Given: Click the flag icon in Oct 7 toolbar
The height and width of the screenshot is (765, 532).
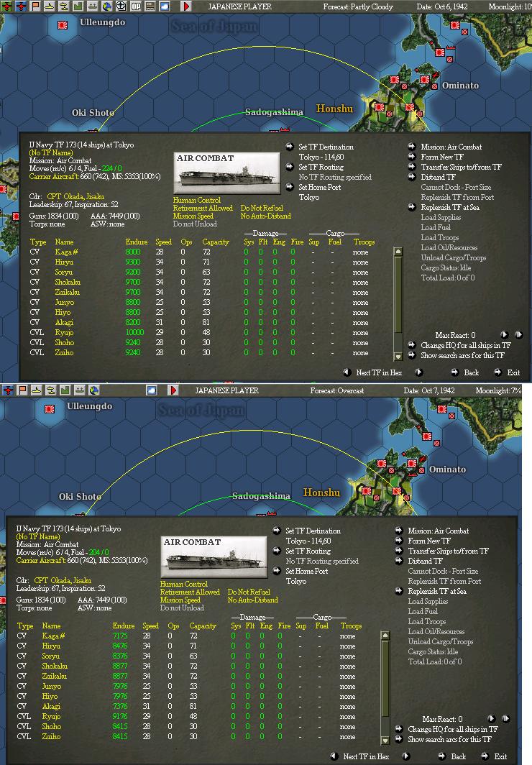Looking at the screenshot, I should tap(22, 390).
